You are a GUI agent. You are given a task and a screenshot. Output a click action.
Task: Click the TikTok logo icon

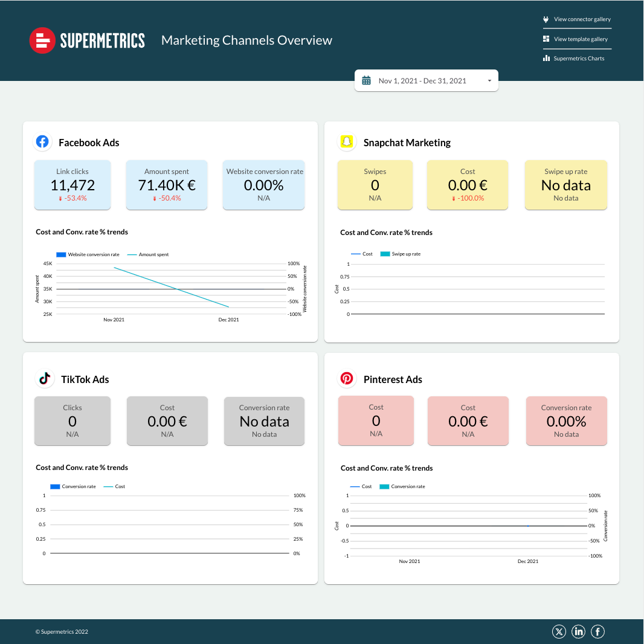pyautogui.click(x=44, y=378)
